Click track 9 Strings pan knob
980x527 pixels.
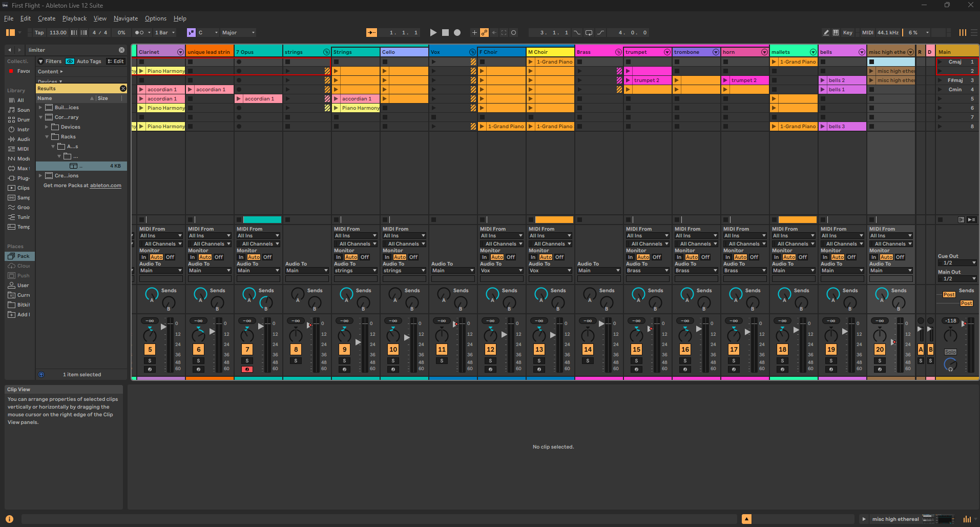point(344,336)
